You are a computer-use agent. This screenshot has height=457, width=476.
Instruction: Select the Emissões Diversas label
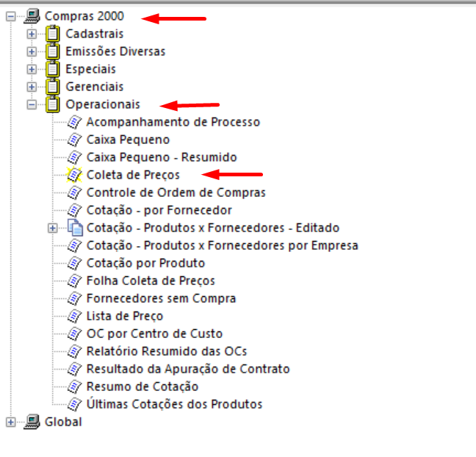(x=115, y=51)
